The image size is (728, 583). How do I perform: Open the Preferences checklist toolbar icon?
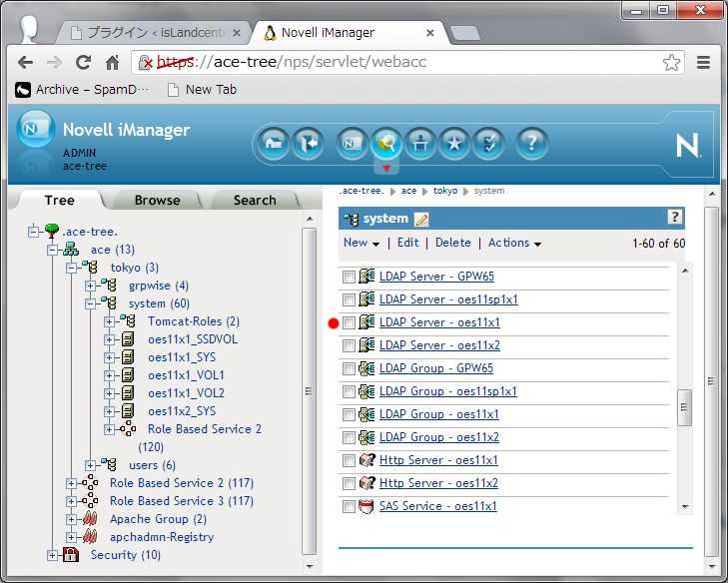coord(488,144)
